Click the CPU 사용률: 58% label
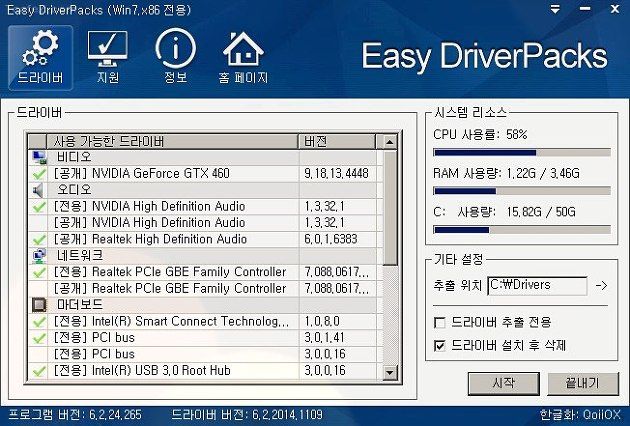The width and height of the screenshot is (630, 426). (480, 135)
